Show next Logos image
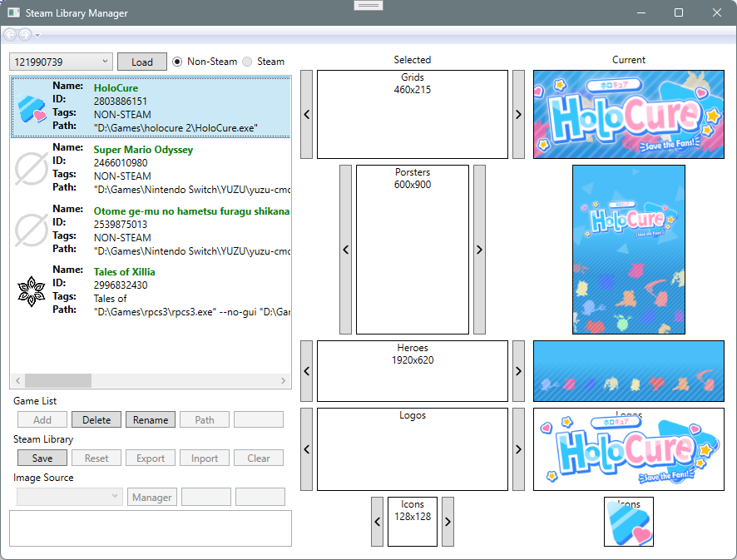Image resolution: width=737 pixels, height=560 pixels. [x=518, y=449]
